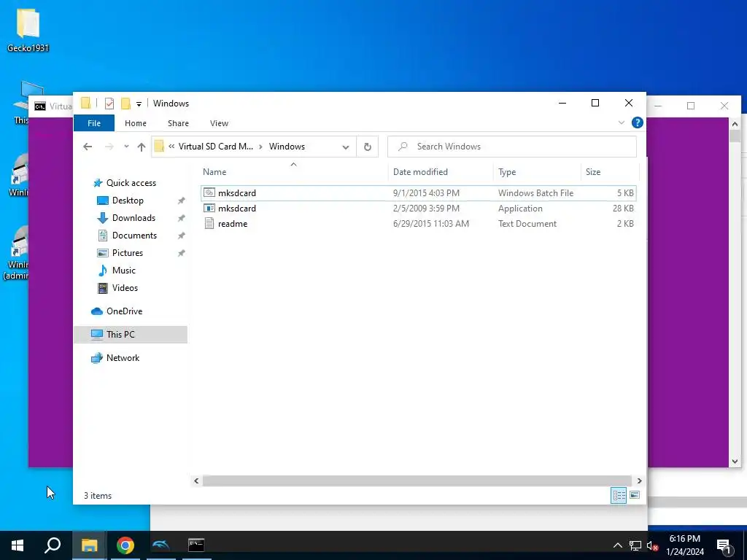
Task: Open Videos folder in sidebar
Action: [125, 287]
